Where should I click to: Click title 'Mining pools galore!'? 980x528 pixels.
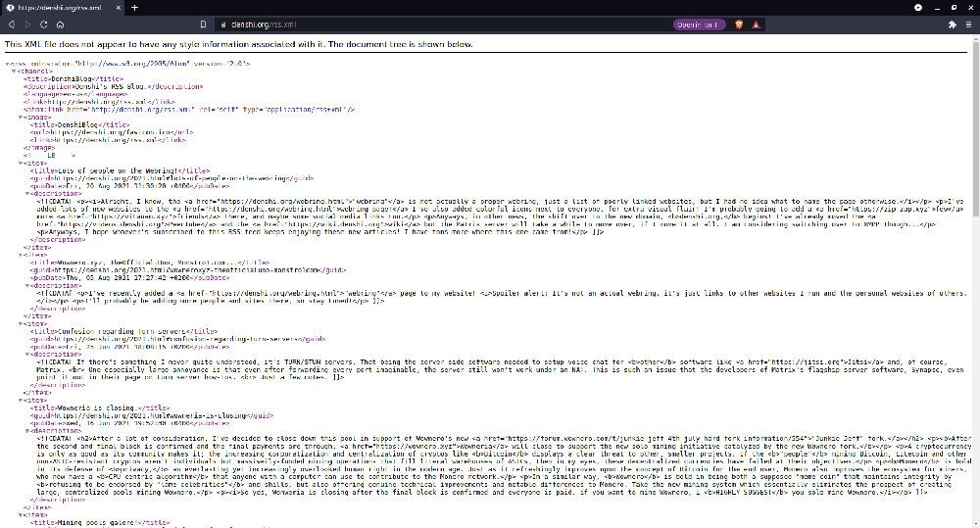[x=97, y=522]
